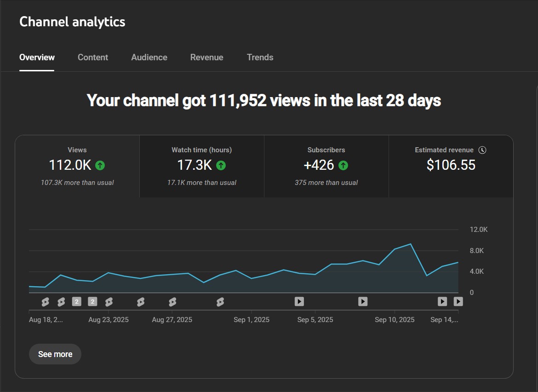Go to the Revenue tab
The height and width of the screenshot is (392, 538).
[x=206, y=58]
